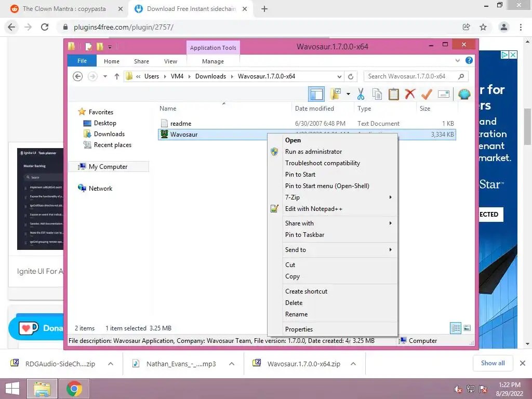Open the Home ribbon tab

click(x=112, y=61)
